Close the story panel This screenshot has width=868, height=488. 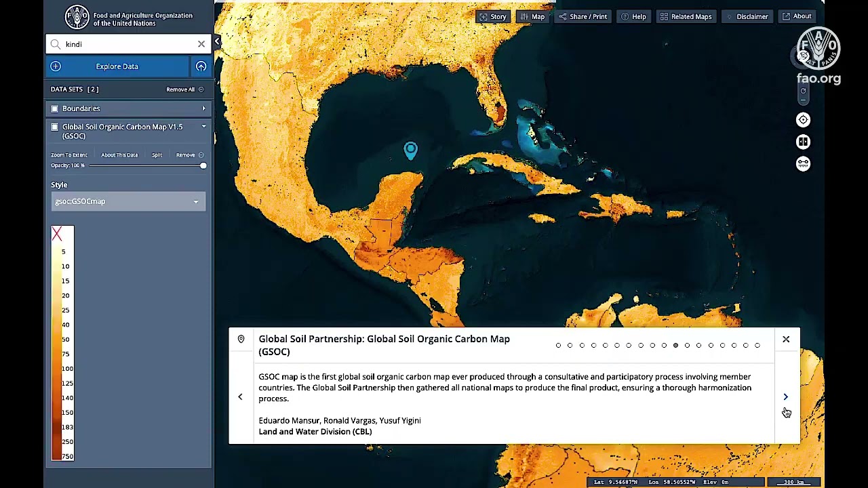pyautogui.click(x=786, y=339)
